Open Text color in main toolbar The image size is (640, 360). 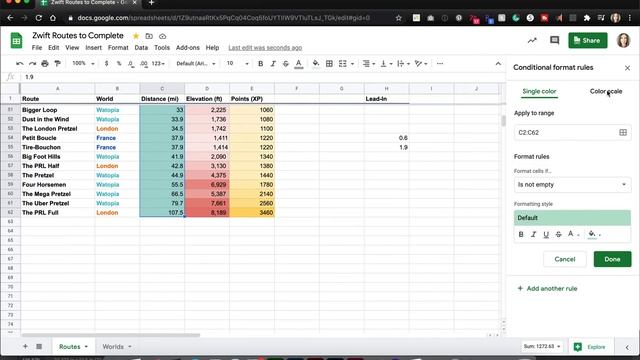(x=299, y=64)
